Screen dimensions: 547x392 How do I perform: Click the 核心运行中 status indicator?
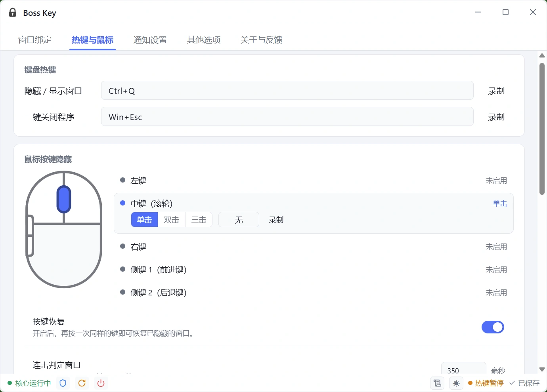coord(29,383)
